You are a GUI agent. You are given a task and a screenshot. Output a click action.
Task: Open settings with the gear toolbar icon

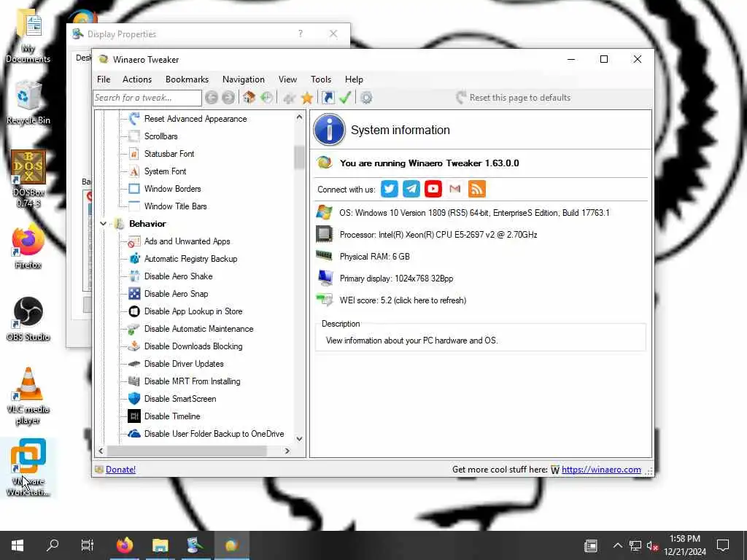(x=366, y=98)
